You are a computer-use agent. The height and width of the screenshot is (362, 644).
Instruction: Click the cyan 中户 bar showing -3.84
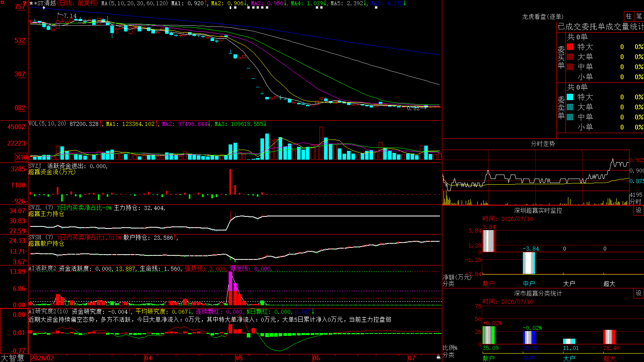529,263
